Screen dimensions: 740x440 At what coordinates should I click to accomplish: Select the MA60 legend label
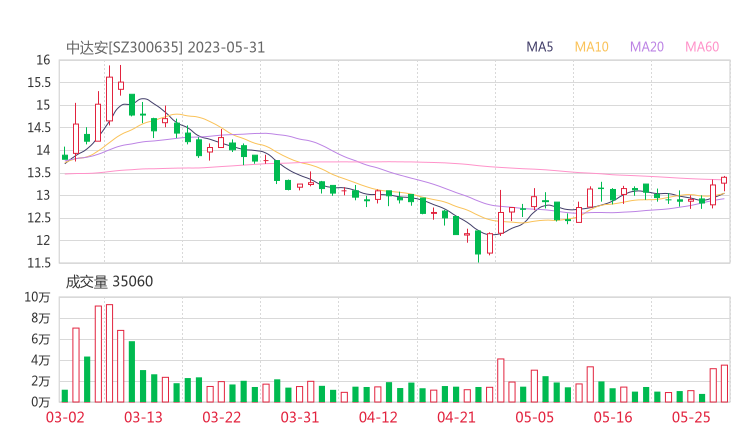[x=702, y=47]
